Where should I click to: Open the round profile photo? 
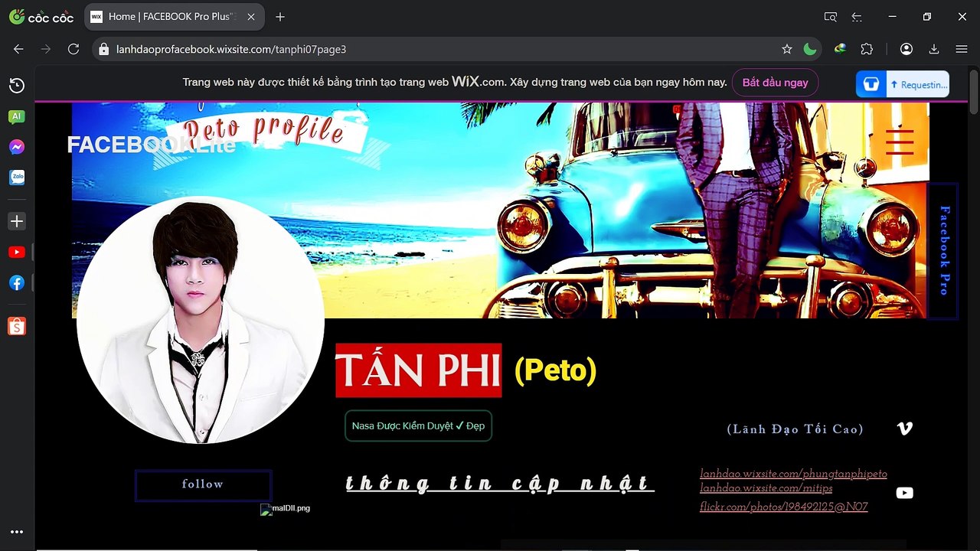201,320
